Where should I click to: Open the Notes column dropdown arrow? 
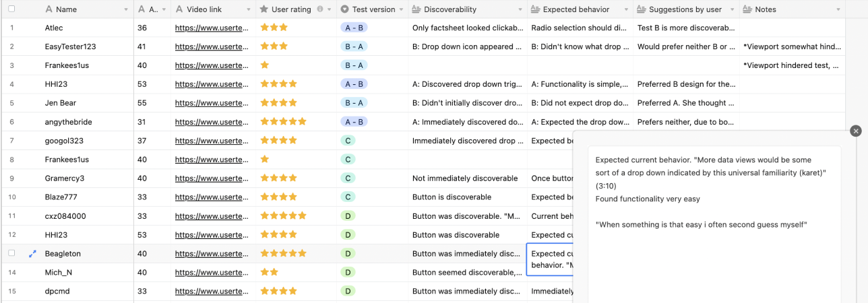838,9
